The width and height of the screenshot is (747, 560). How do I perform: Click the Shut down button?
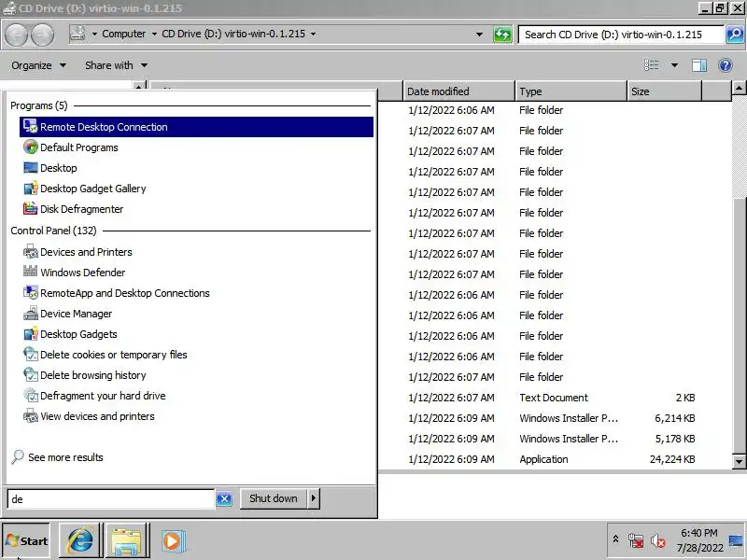pyautogui.click(x=273, y=498)
